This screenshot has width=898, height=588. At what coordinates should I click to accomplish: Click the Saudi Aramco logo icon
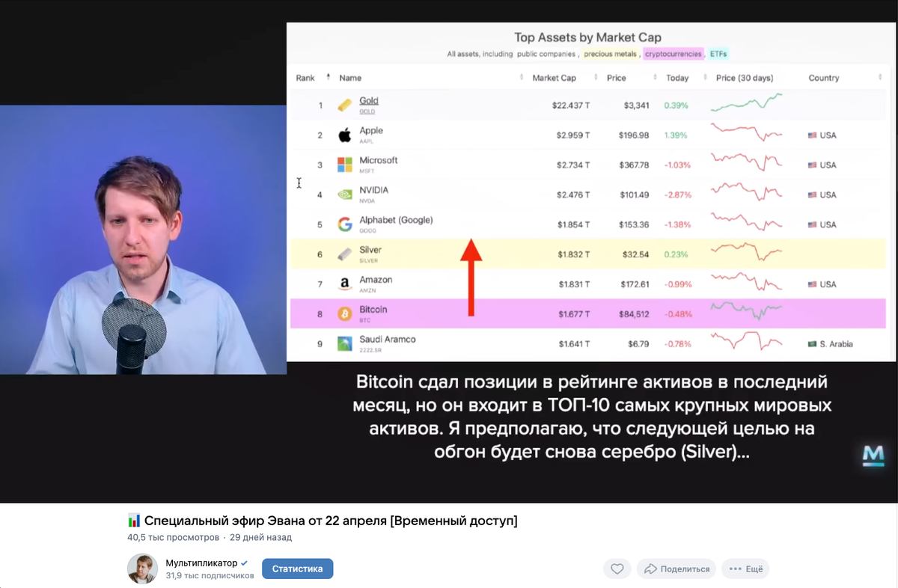pos(344,344)
